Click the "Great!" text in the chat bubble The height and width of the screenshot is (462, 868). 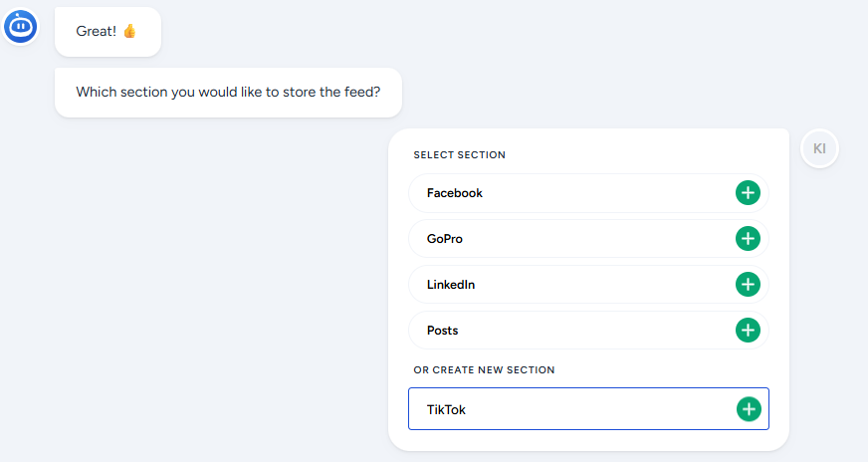pos(96,32)
